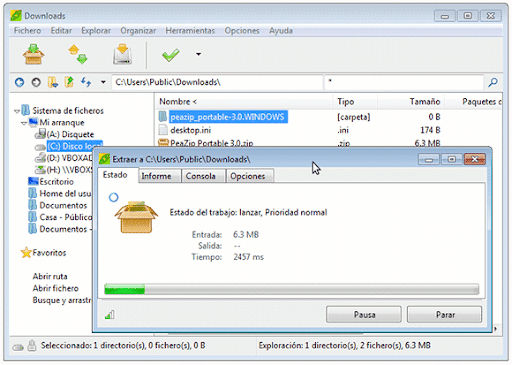Open the Opciones menu in menu bar

tap(242, 31)
